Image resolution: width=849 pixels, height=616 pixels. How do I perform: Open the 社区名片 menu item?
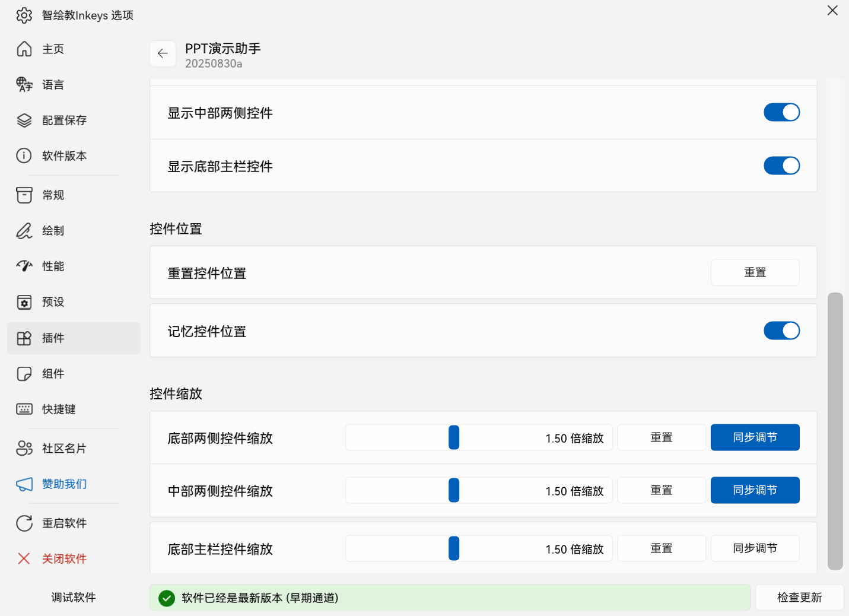64,449
